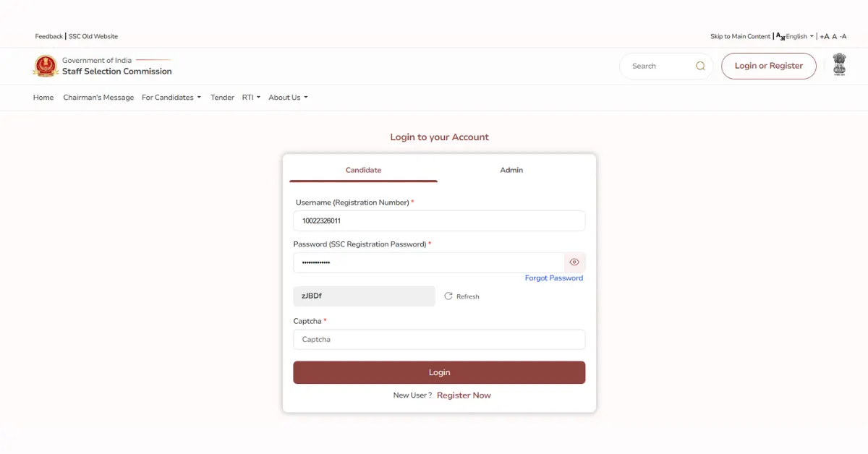Click Register Now for new users
Screen dimensions: 868x454
pyautogui.click(x=464, y=395)
